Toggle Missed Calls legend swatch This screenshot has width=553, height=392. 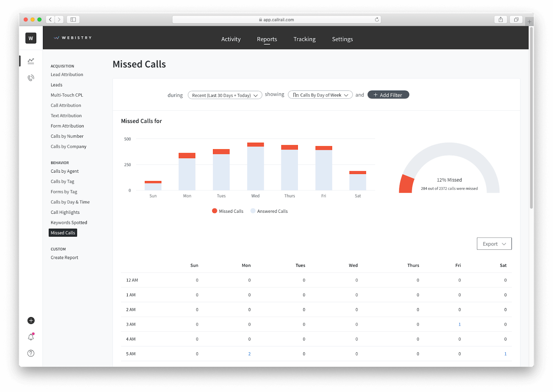coord(215,211)
